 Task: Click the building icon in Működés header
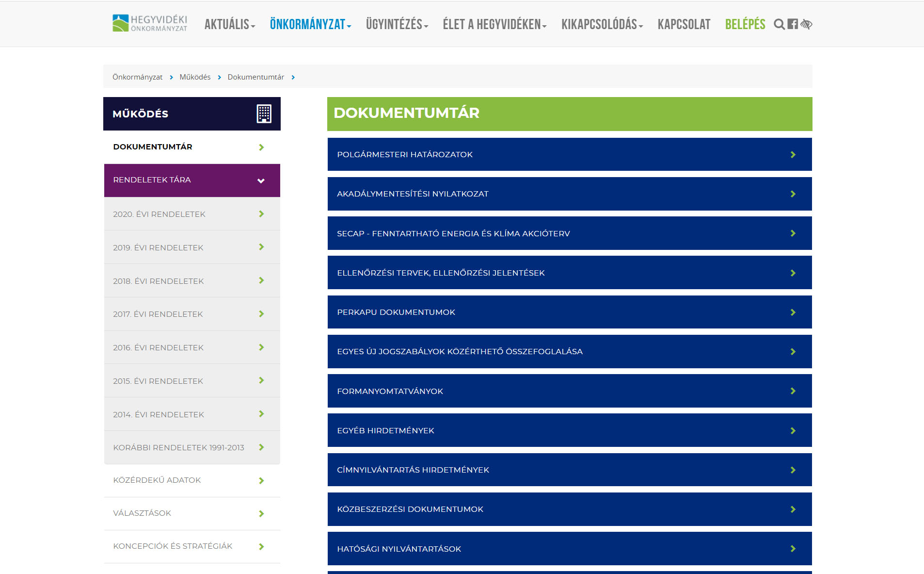coord(264,114)
